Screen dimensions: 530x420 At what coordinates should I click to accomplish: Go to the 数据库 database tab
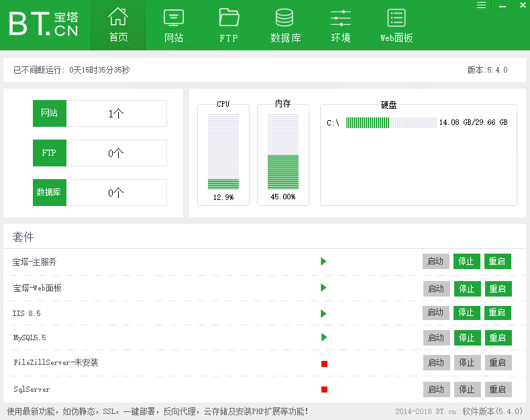285,25
